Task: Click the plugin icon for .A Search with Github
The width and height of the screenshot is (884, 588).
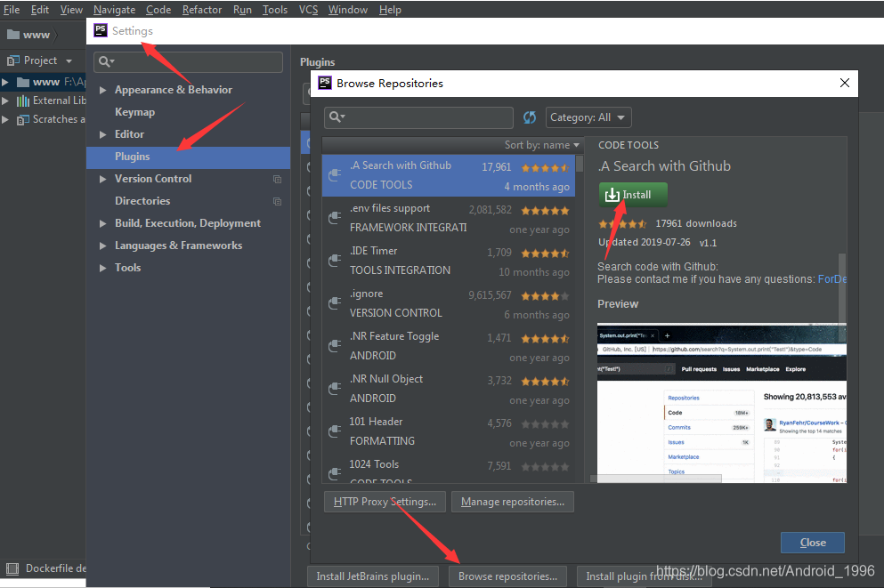Action: pos(335,174)
